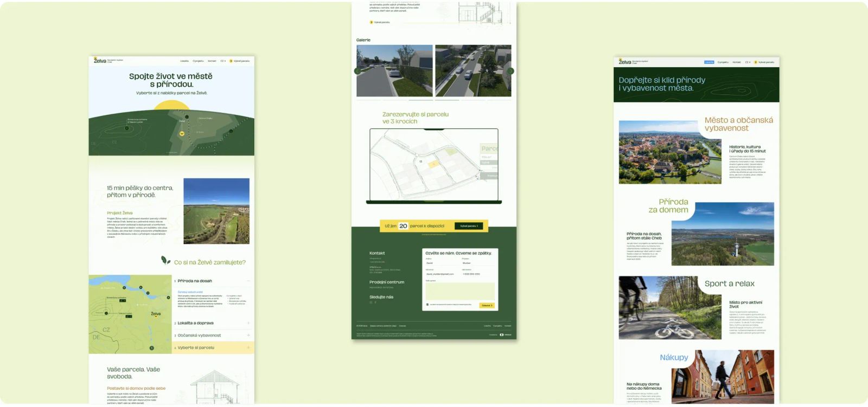The height and width of the screenshot is (407, 868).
Task: Select the yellow highlighted parcel on the laptop map
Action: coord(433,164)
